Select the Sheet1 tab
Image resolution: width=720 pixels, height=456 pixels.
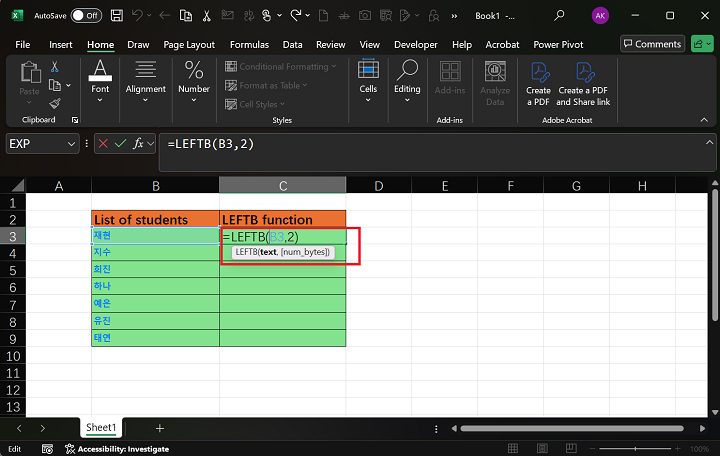pos(100,428)
